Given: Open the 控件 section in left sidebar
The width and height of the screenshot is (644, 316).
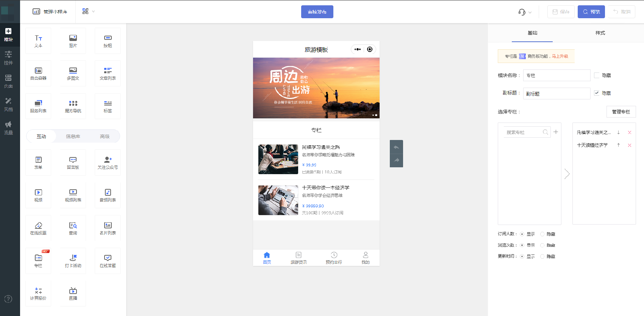Looking at the screenshot, I should coord(8,58).
